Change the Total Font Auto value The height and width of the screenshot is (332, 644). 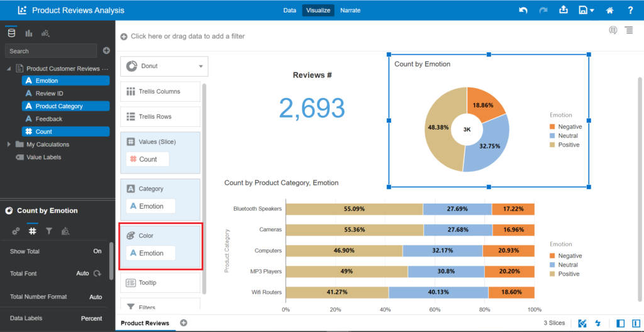pos(82,274)
